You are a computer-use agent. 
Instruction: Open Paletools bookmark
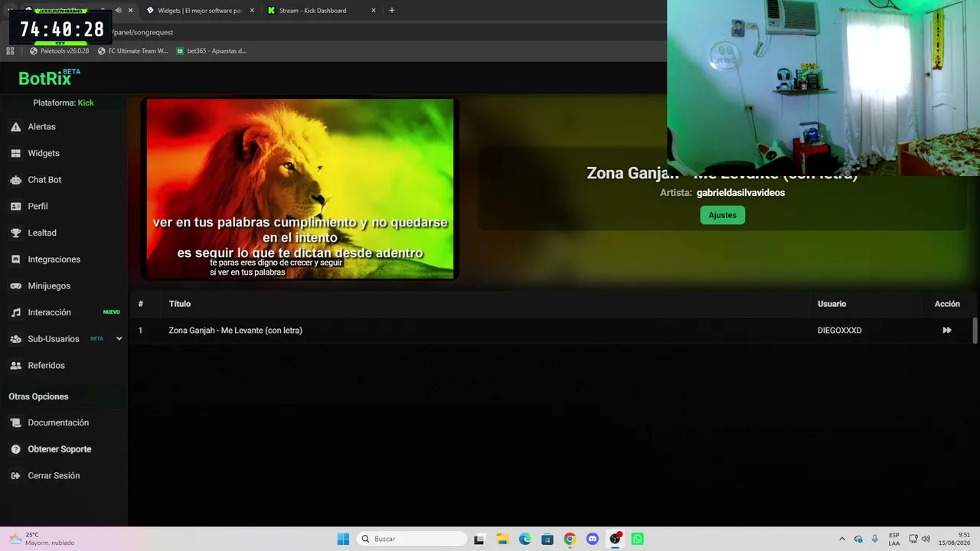tap(59, 51)
